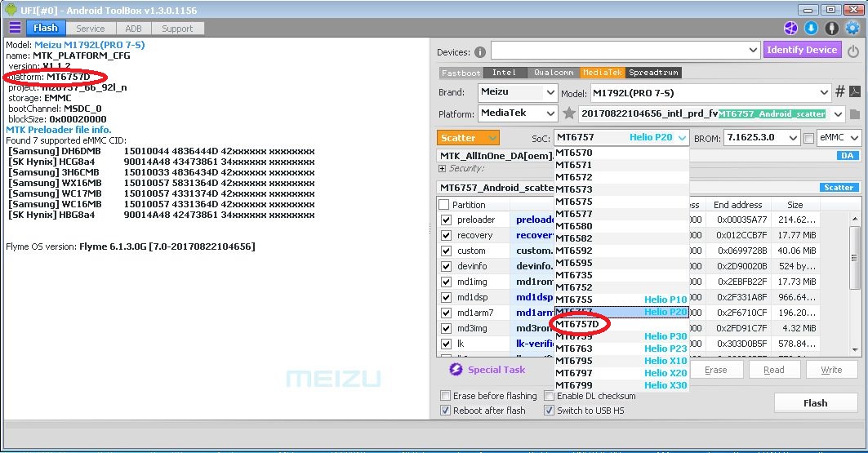The image size is (868, 453).
Task: Uncheck the devinfo partition
Action: (x=446, y=267)
